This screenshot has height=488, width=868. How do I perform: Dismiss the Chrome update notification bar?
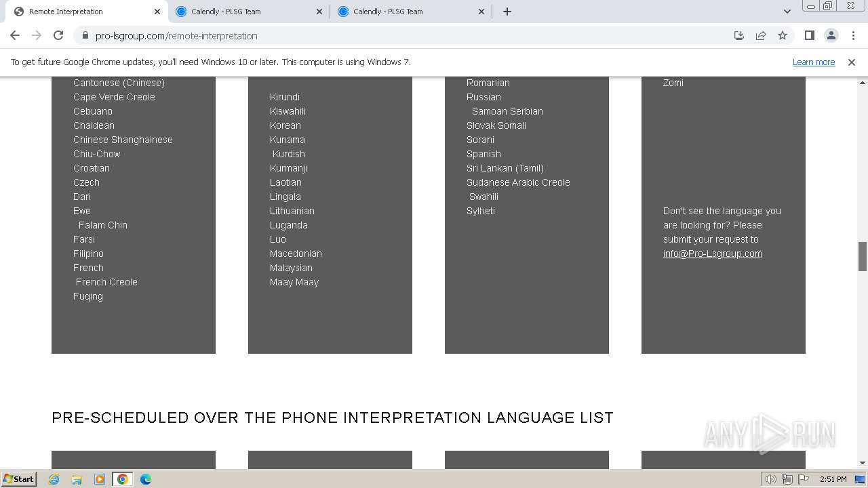point(852,62)
